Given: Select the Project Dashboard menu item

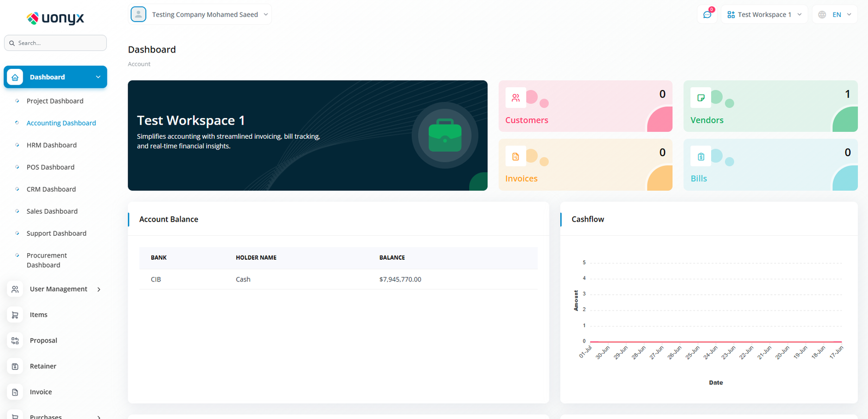Looking at the screenshot, I should pyautogui.click(x=55, y=101).
